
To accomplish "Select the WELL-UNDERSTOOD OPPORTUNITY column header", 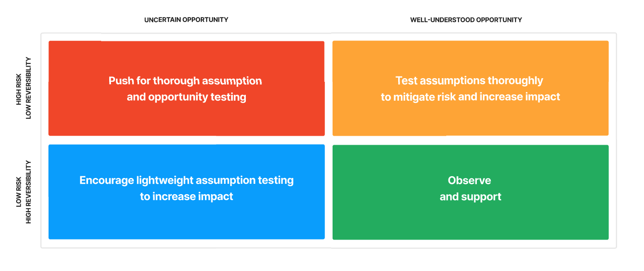I will (x=466, y=20).
